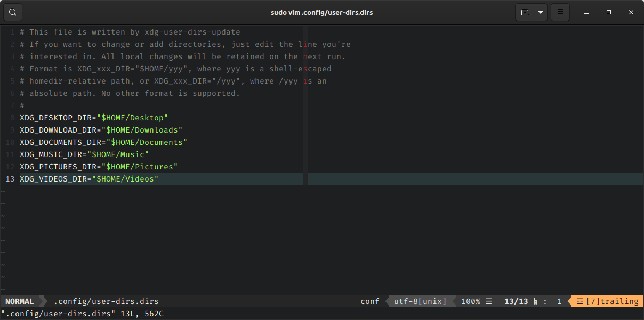Image resolution: width=644 pixels, height=320 pixels.
Task: Place cursor on XDG_DOWNLOAD_DIR line
Action: tap(101, 130)
